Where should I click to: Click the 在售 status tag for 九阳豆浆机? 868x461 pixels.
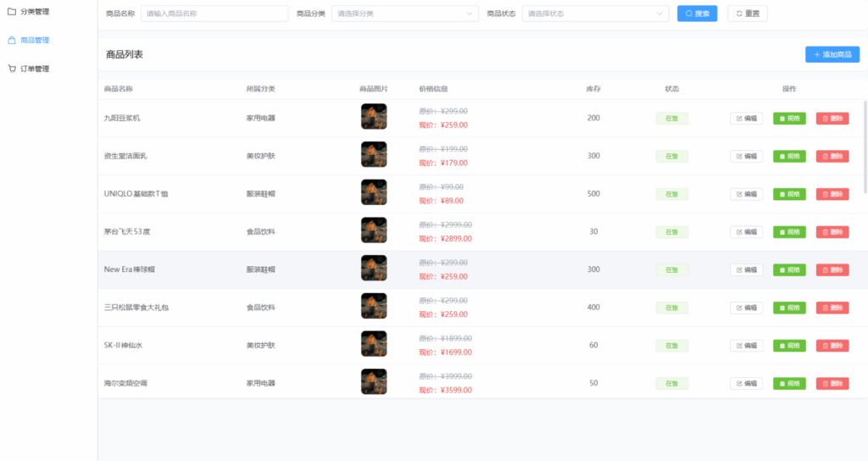pyautogui.click(x=672, y=119)
